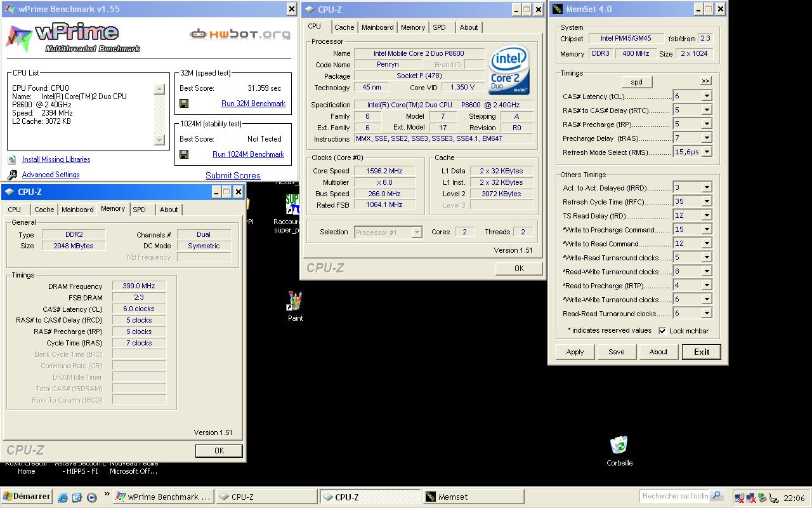Click the MemSet 4.0 title bar icon
This screenshot has height=508, width=812.
[558, 9]
